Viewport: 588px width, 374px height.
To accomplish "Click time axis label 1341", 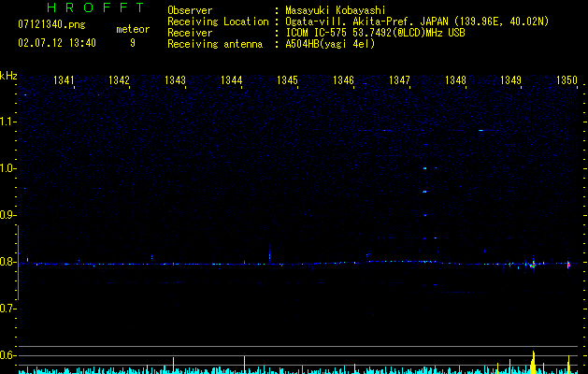I will coord(64,79).
